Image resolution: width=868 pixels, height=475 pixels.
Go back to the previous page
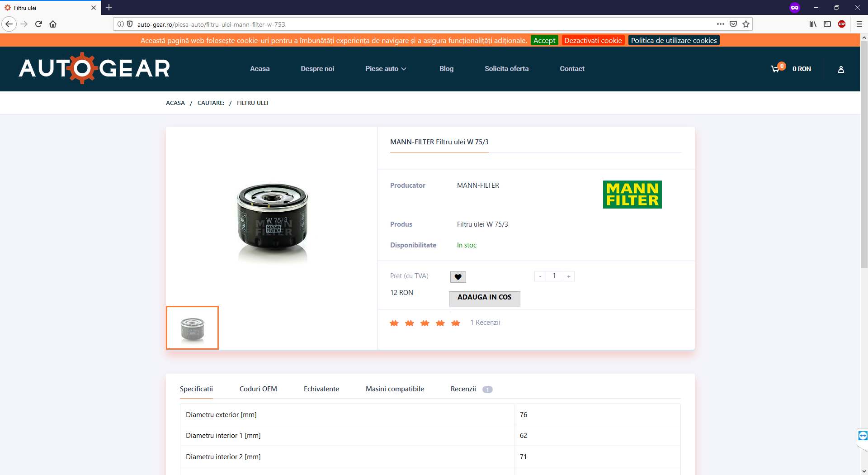coord(9,24)
